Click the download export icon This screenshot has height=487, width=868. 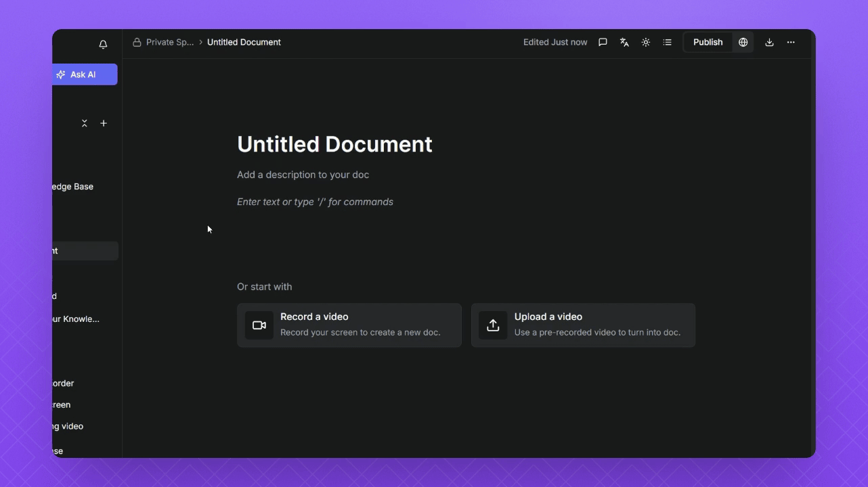pyautogui.click(x=769, y=42)
